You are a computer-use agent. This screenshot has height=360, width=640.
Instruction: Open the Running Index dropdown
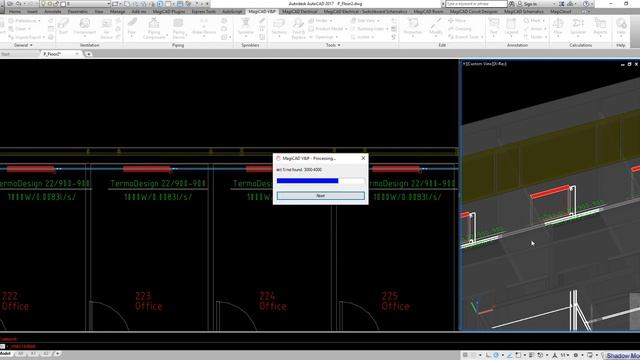coord(369,29)
